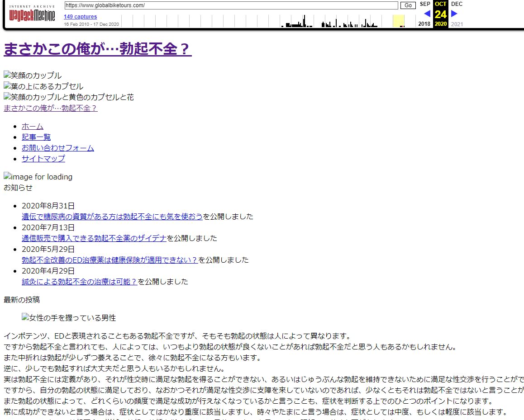Image resolution: width=524 pixels, height=420 pixels.
Task: Click the next capture right arrow
Action: [454, 14]
